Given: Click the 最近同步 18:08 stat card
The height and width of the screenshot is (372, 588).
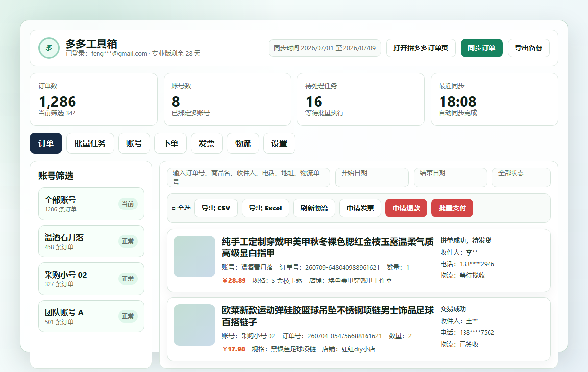Looking at the screenshot, I should pyautogui.click(x=494, y=99).
